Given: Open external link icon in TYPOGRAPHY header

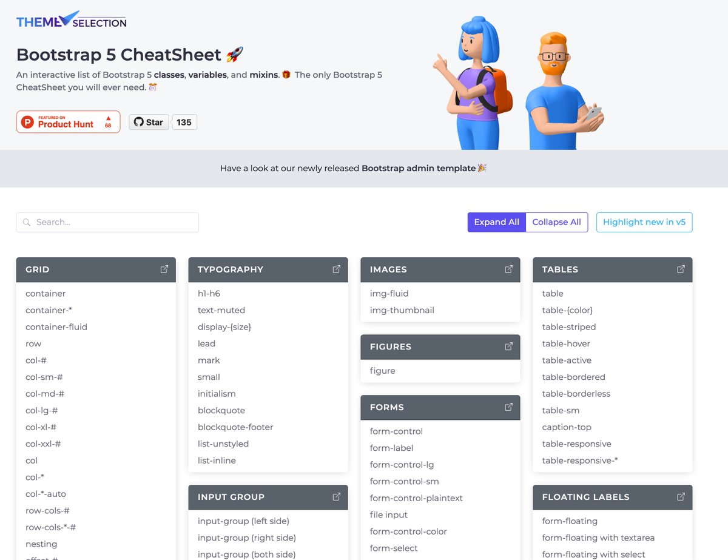Looking at the screenshot, I should [337, 269].
